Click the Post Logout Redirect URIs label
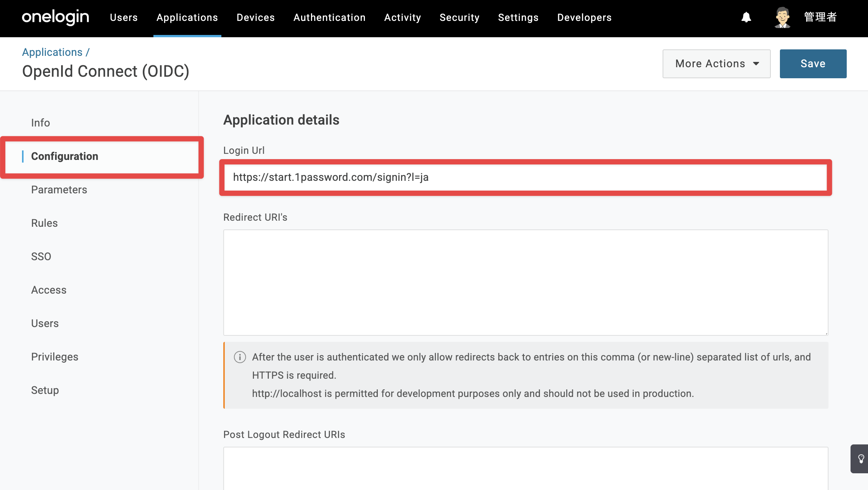The image size is (868, 490). point(284,435)
